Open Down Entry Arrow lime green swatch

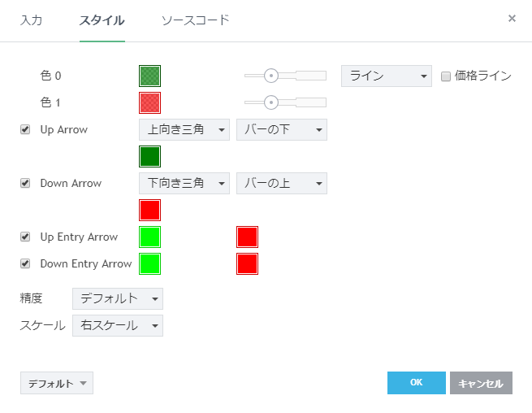[150, 263]
